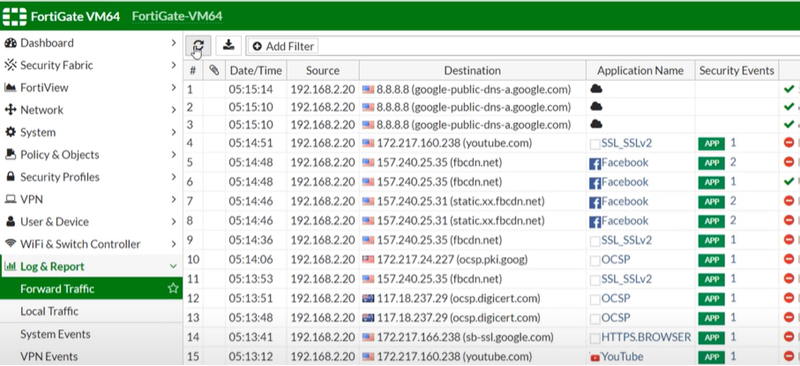Click YouTube app icon in row 15

coord(595,357)
